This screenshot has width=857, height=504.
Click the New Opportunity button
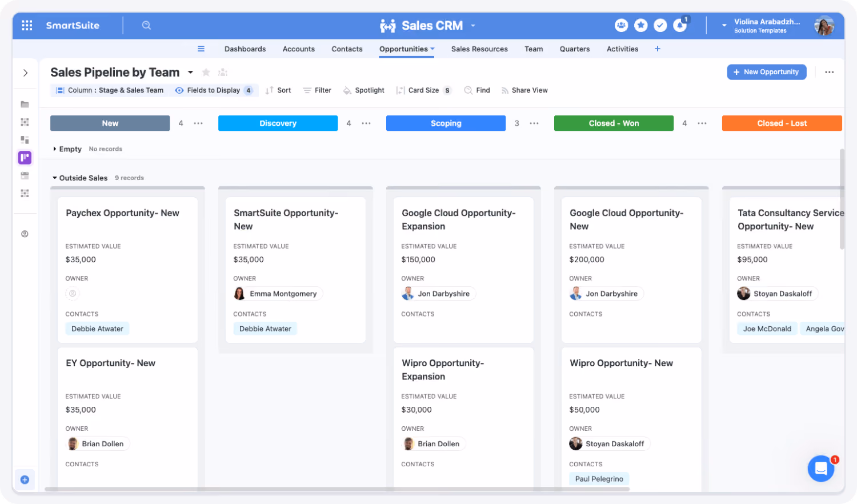coord(766,72)
